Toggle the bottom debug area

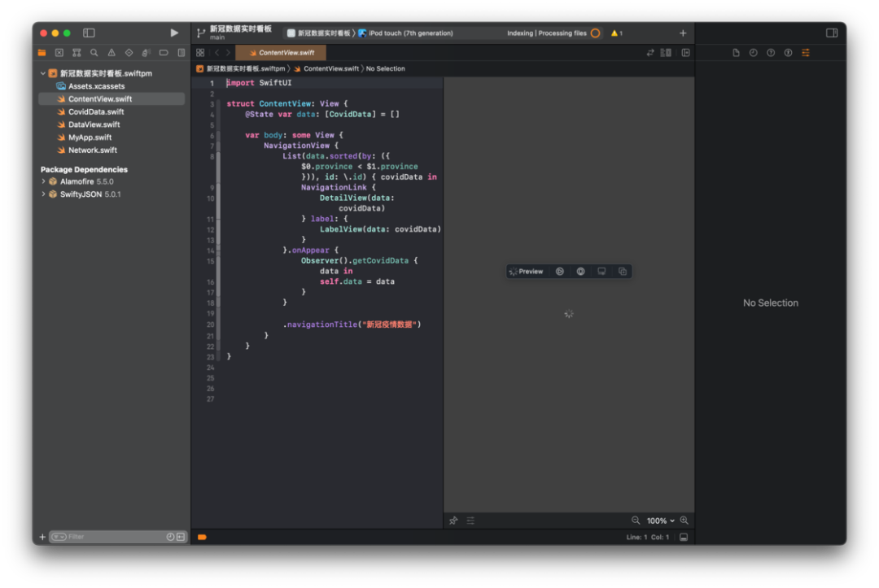pyautogui.click(x=684, y=538)
